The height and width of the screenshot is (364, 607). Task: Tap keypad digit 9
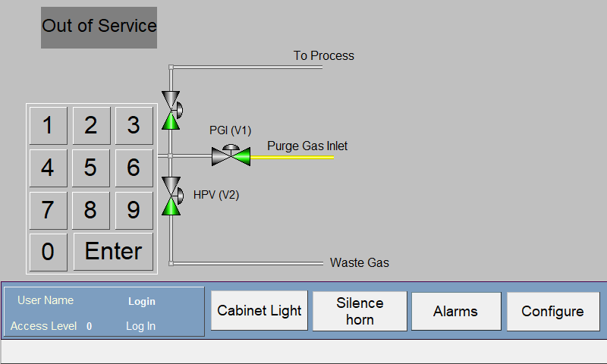[x=134, y=210]
